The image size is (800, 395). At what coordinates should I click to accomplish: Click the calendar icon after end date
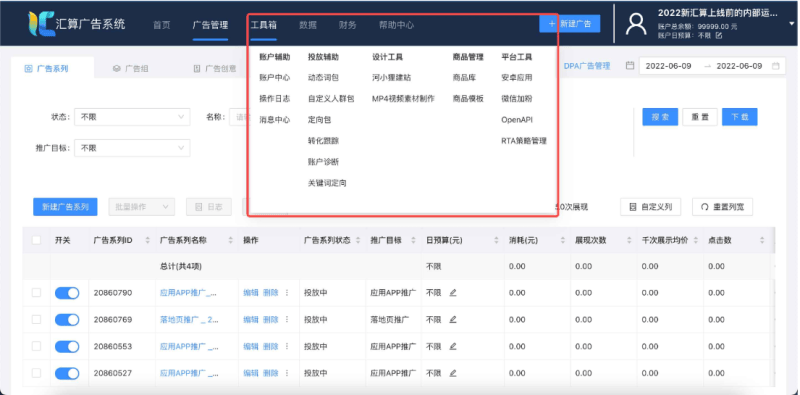(x=776, y=66)
